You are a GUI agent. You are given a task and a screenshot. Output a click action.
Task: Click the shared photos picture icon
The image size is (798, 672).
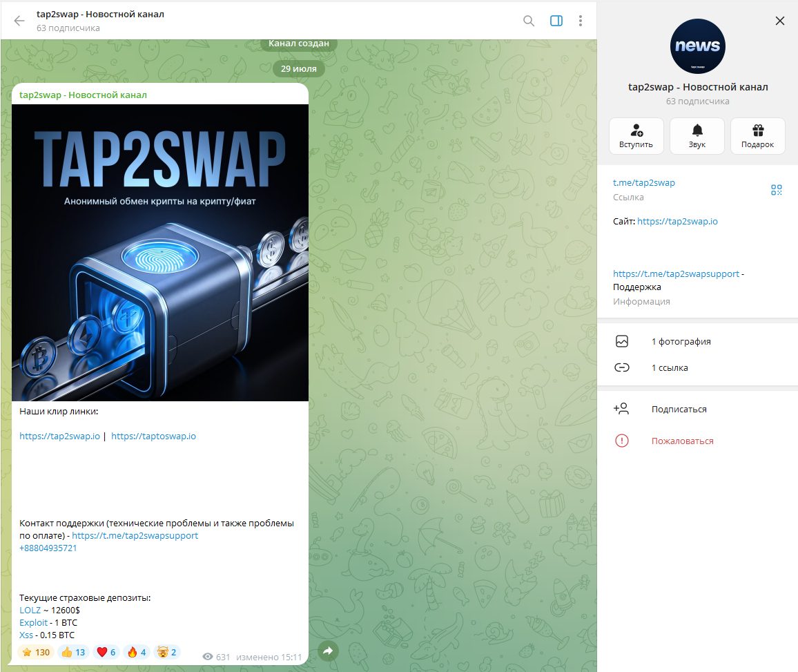pos(622,342)
